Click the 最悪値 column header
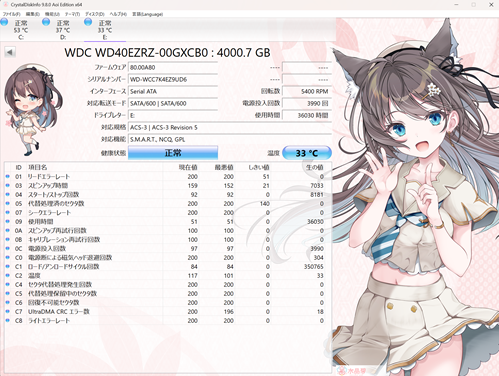Screen dimensions: 499x376 pos(224,167)
